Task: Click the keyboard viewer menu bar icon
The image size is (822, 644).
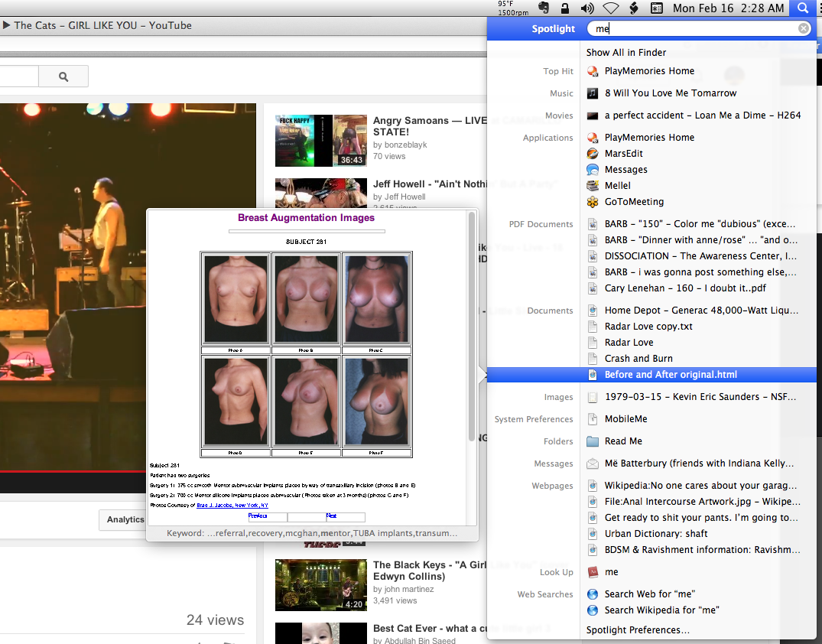Action: 657,8
